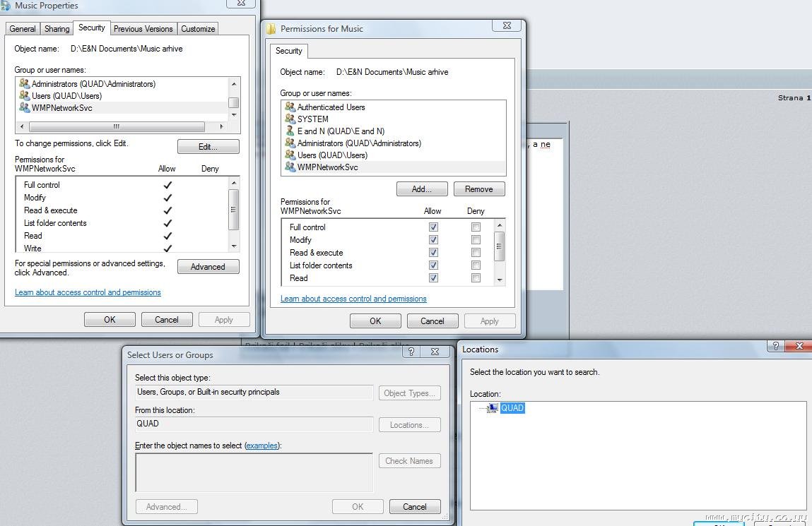Click scroll up arrow in Permissions for Music list
The height and width of the screenshot is (526, 812).
click(500, 225)
